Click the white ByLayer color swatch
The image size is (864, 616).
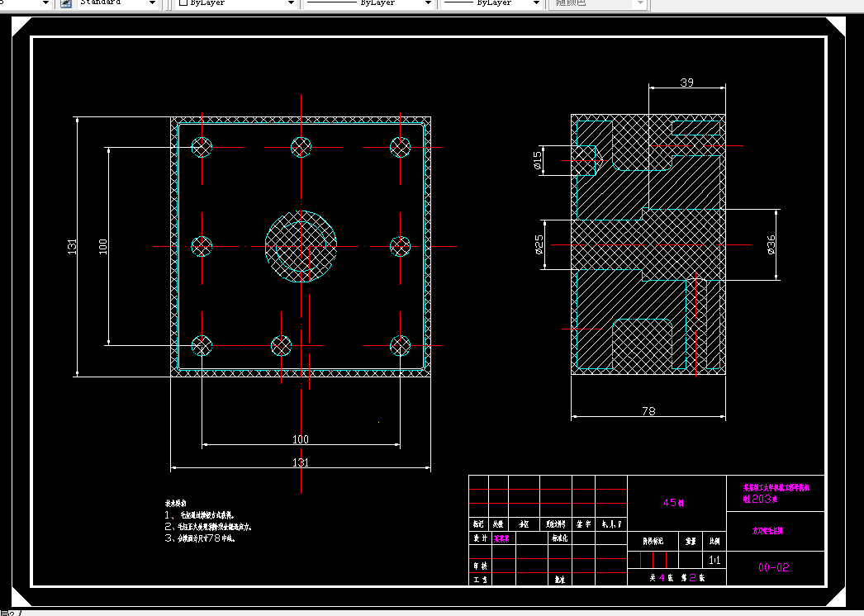(x=183, y=2)
